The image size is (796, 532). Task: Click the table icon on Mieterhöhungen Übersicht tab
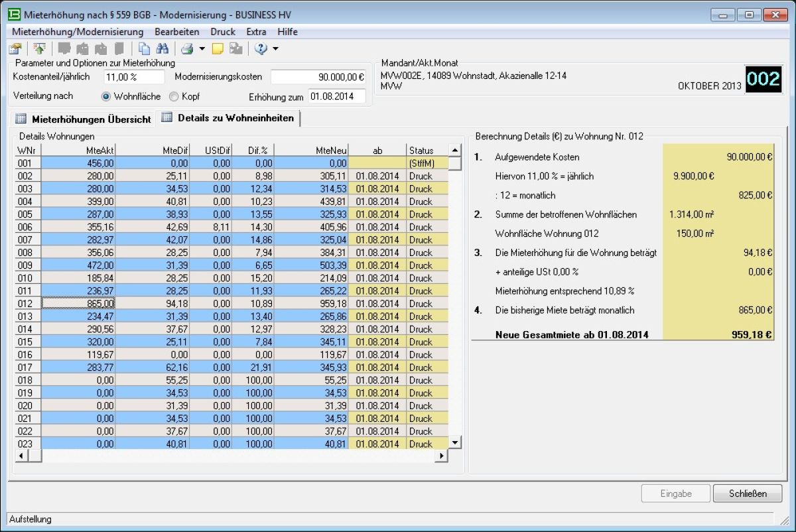pos(21,119)
